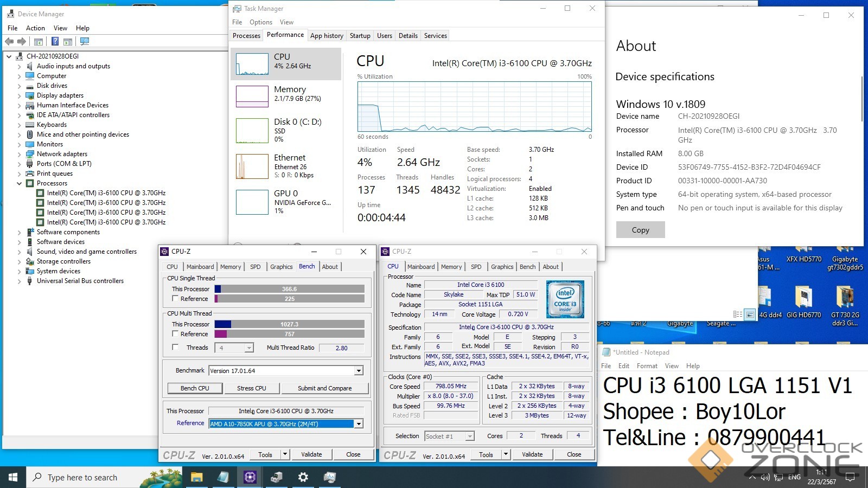This screenshot has width=868, height=488.
Task: Open CPU-Z from the taskbar
Action: point(250,477)
